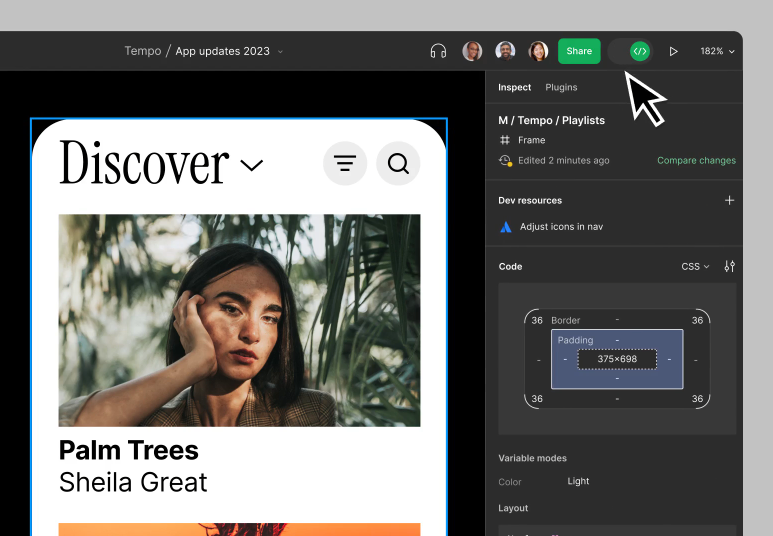Image resolution: width=773 pixels, height=536 pixels.
Task: Switch to the Plugins tab
Action: pyautogui.click(x=561, y=87)
